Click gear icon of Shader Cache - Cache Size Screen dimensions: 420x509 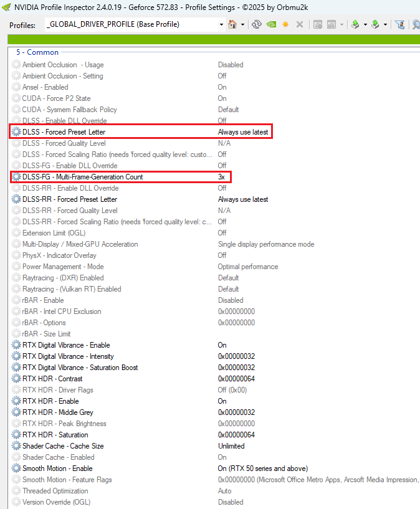16,446
